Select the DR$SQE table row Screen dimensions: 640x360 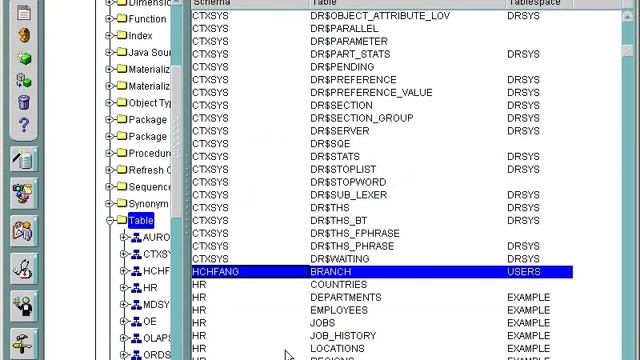pyautogui.click(x=382, y=144)
